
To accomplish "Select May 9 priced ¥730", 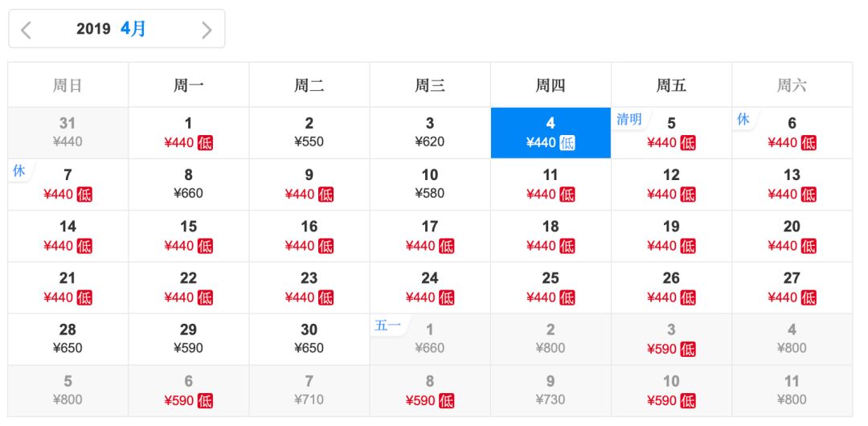I will [551, 390].
